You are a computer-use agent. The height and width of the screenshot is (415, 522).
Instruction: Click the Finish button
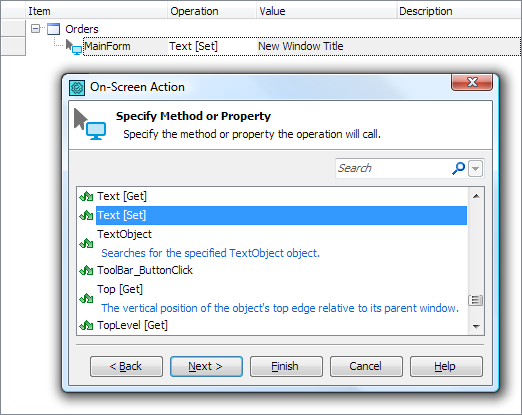tap(286, 366)
